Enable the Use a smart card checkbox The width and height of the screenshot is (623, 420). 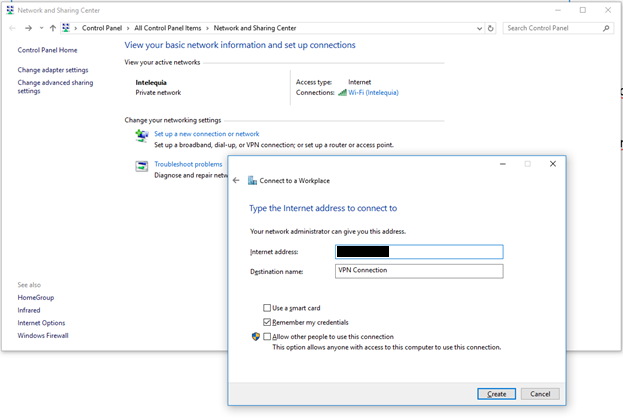coord(267,308)
